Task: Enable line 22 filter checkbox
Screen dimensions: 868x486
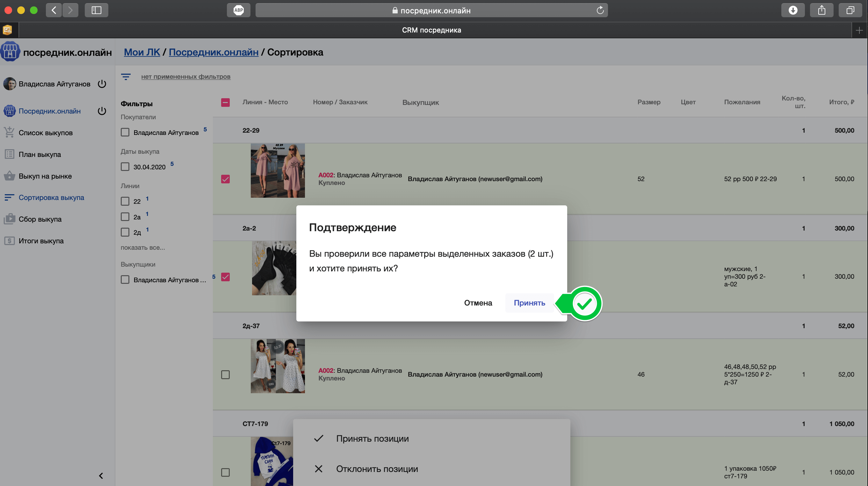Action: [x=125, y=201]
